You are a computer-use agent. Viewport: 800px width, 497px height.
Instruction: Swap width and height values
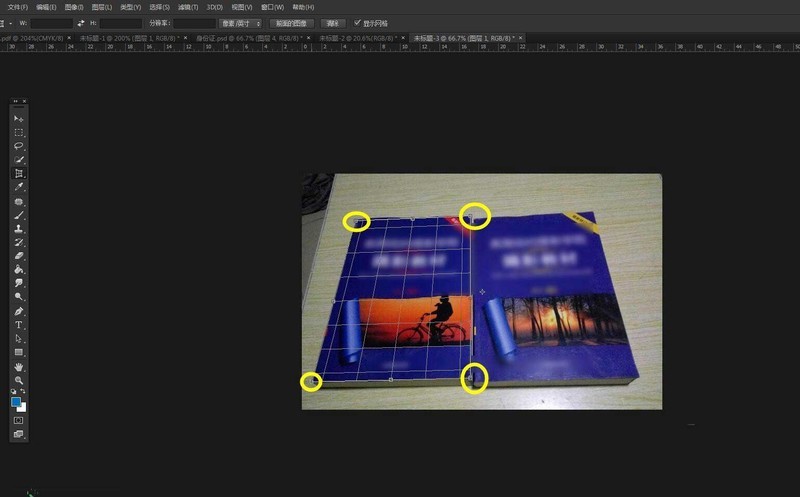pyautogui.click(x=80, y=22)
